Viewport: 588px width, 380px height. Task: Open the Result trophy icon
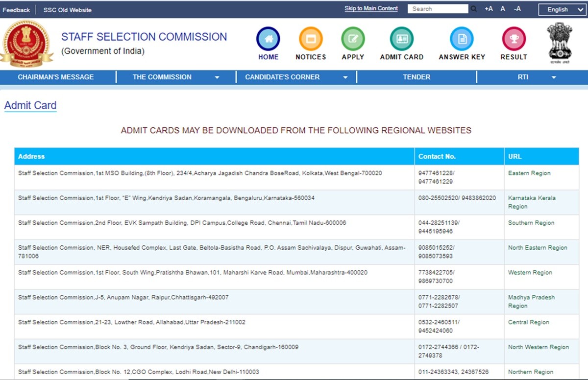click(514, 39)
